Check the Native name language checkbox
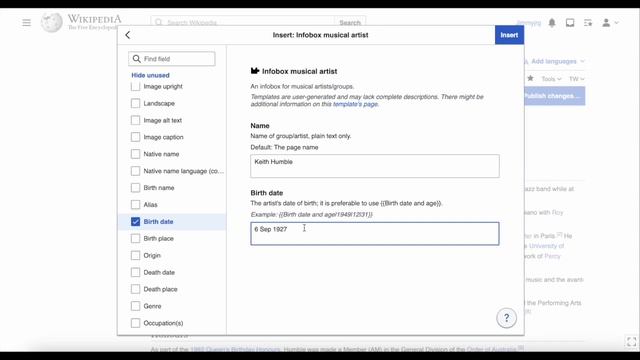640x360 pixels. tap(136, 171)
